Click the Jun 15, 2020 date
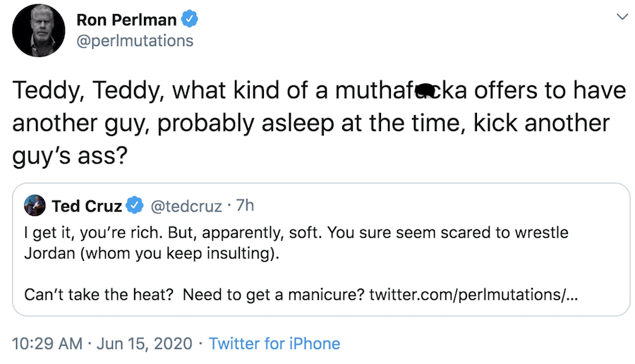The width and height of the screenshot is (635, 364). coord(145,344)
